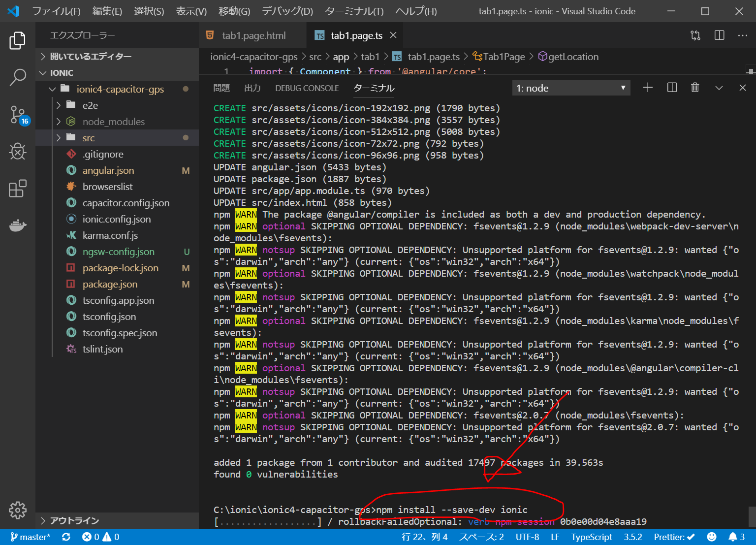Toggle the Prettier formatter status
Image resolution: width=756 pixels, height=545 pixels.
click(674, 537)
